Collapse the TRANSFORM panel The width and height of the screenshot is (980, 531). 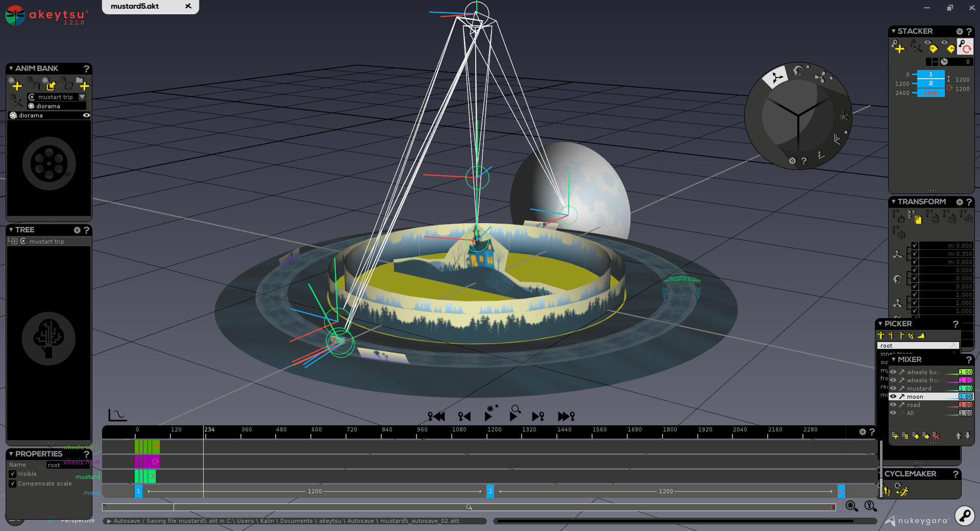click(894, 202)
